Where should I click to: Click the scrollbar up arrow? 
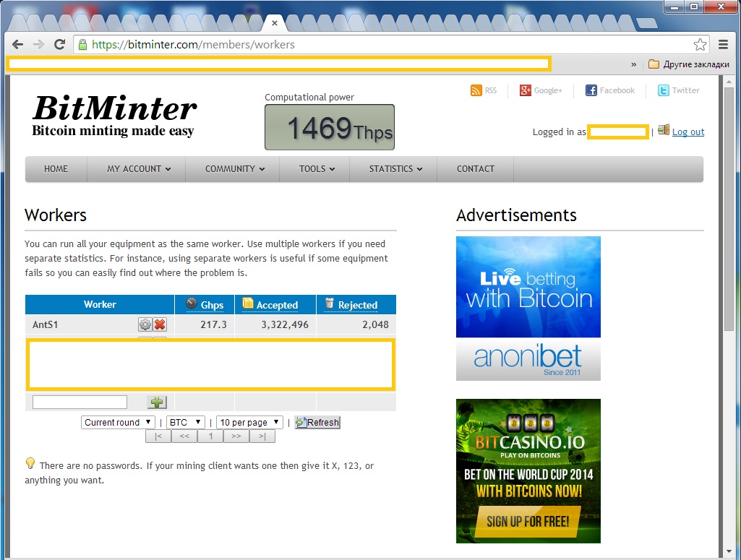(729, 81)
